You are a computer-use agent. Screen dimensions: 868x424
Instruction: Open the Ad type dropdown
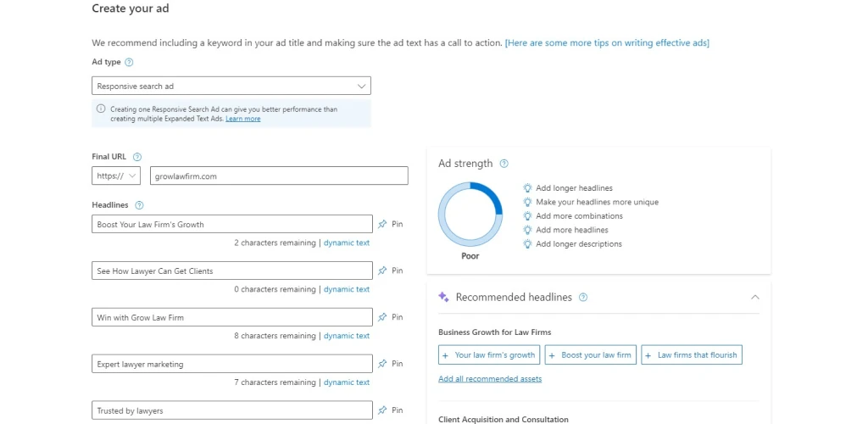click(x=231, y=86)
